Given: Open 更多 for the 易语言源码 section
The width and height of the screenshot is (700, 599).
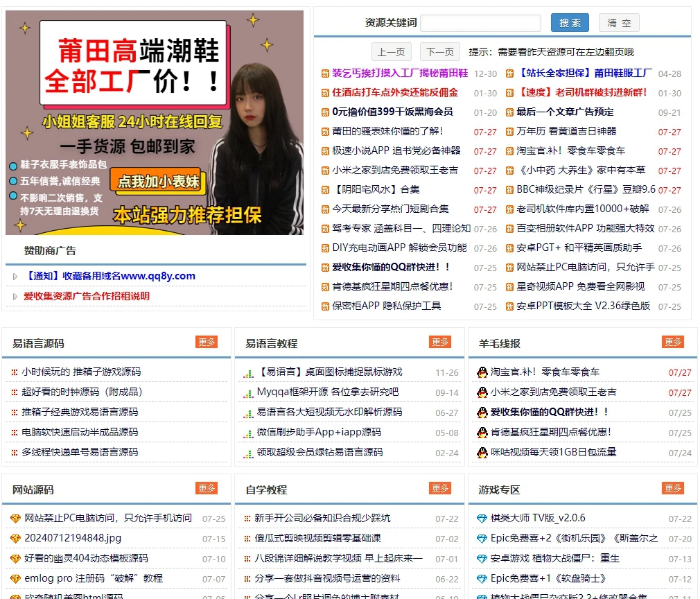Looking at the screenshot, I should [x=206, y=342].
